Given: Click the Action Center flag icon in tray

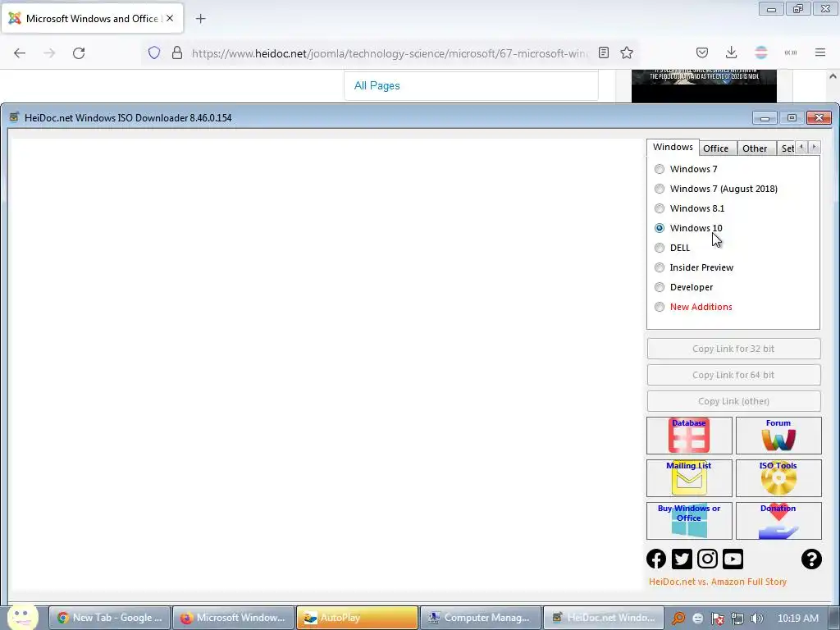Looking at the screenshot, I should coord(718,619).
